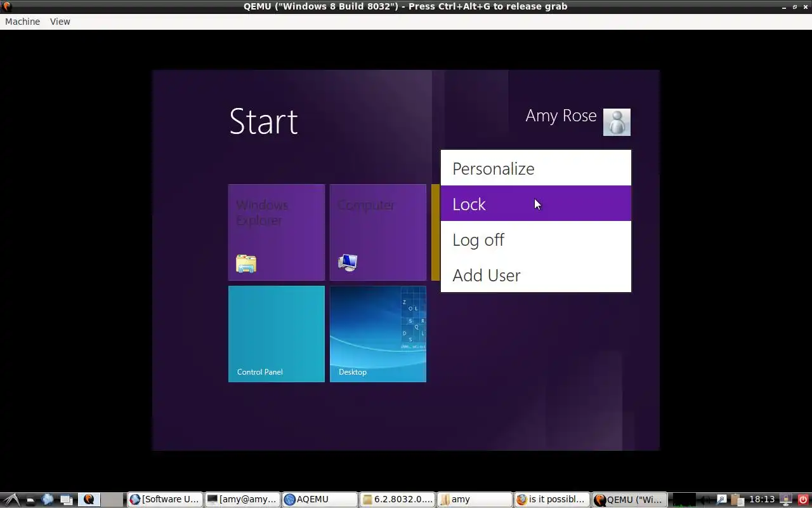Viewport: 812px width, 508px height.
Task: Switch to Firefox 'is it possibl...' taskbar window
Action: 551,499
